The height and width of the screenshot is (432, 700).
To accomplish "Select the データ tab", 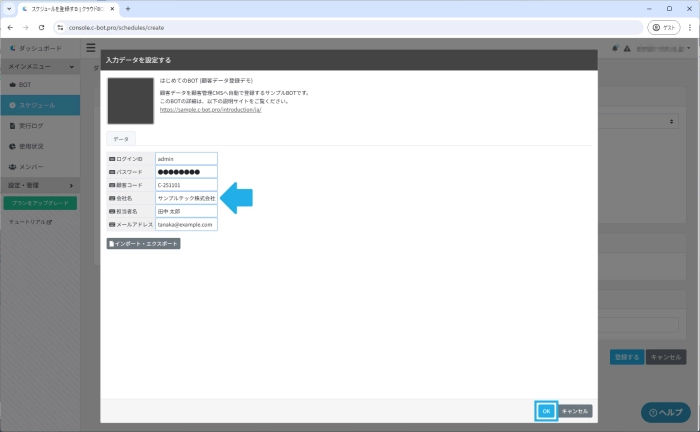I will coord(121,139).
